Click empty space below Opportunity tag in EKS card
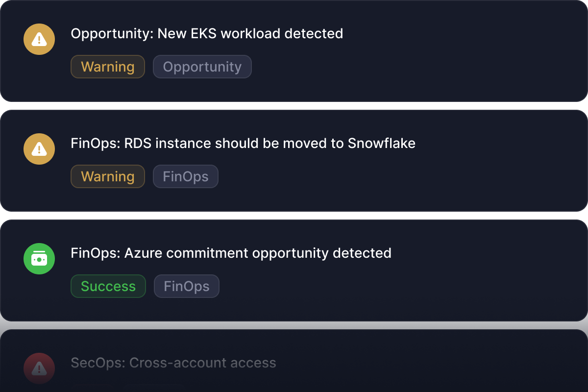Viewport: 588px width, 392px height. [x=202, y=89]
